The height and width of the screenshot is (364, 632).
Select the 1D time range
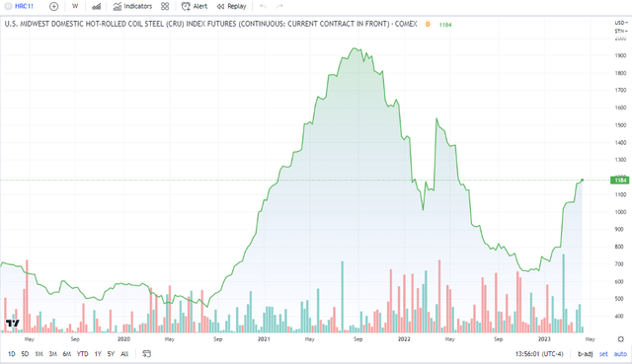(11, 354)
